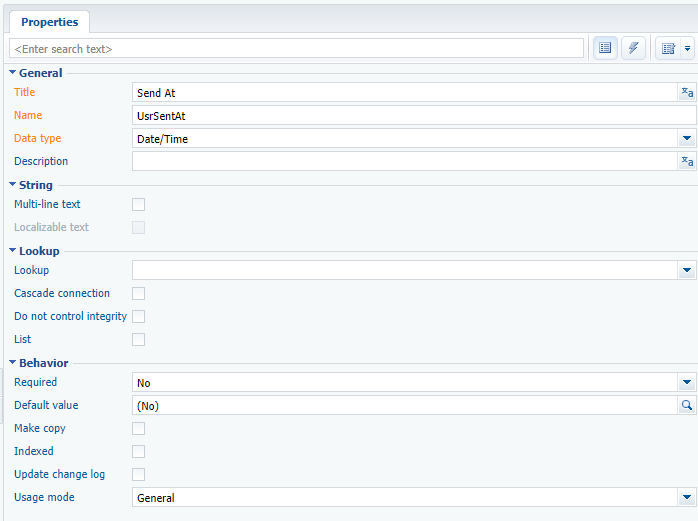Image resolution: width=698 pixels, height=521 pixels.
Task: Open the Properties tab
Action: tap(49, 22)
